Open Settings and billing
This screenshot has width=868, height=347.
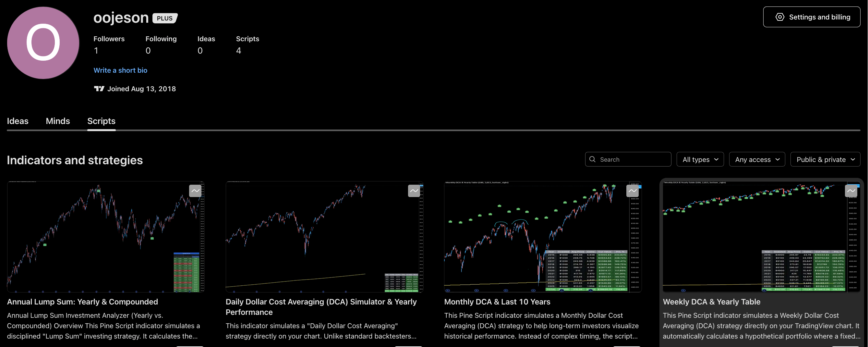pos(811,17)
